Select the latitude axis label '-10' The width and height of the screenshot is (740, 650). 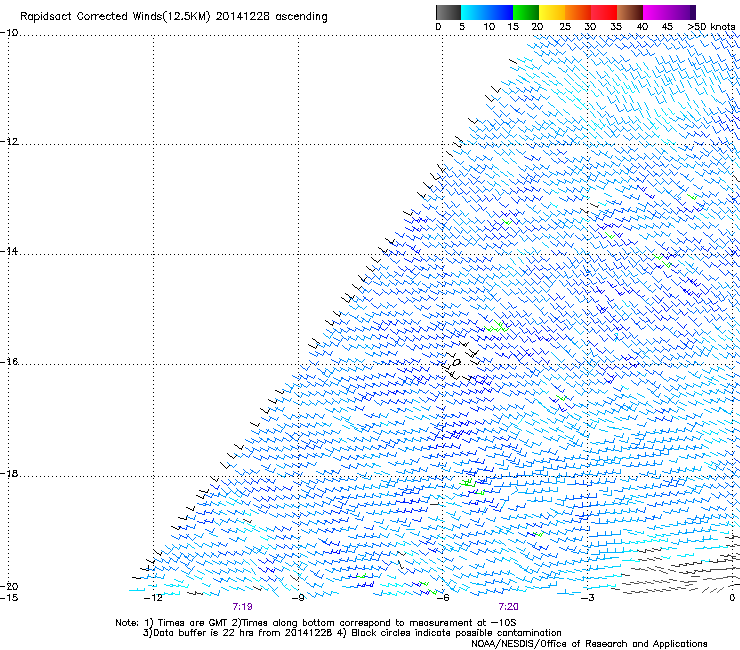pos(9,33)
